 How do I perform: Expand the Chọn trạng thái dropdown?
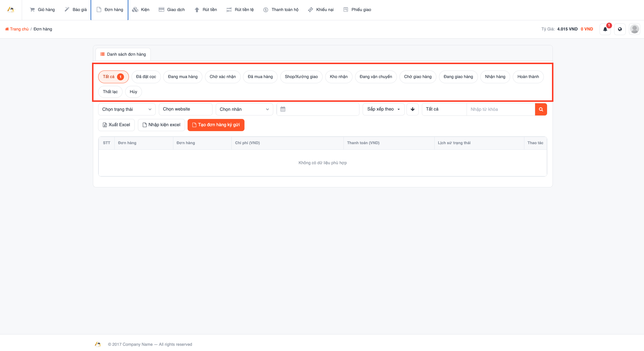coord(127,109)
